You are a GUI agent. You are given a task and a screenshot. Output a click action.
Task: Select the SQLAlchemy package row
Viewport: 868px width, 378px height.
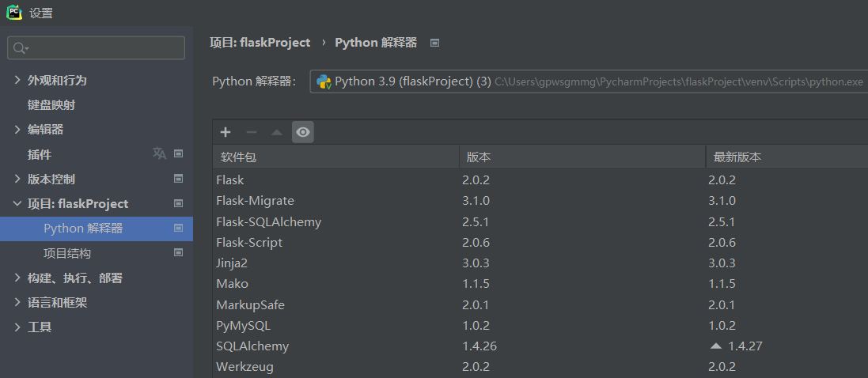540,346
